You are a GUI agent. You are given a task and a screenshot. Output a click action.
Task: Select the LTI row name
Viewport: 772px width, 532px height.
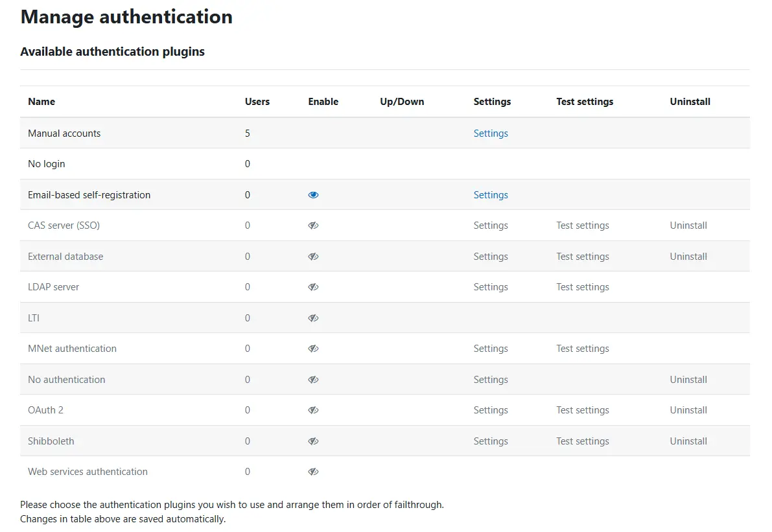34,318
